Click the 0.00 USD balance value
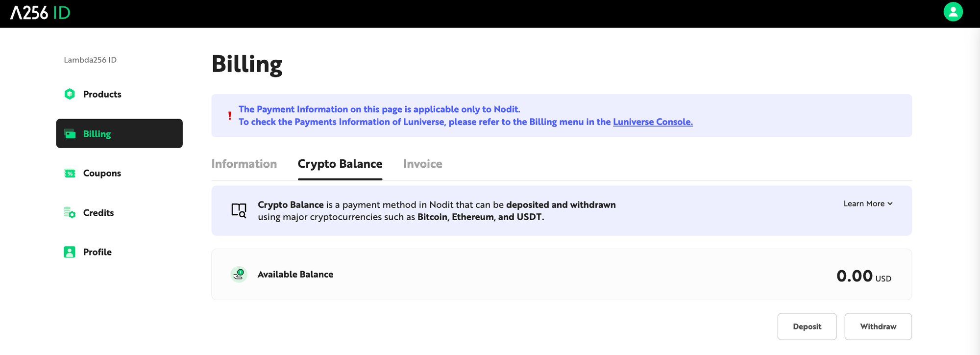The image size is (980, 355). pos(864,276)
